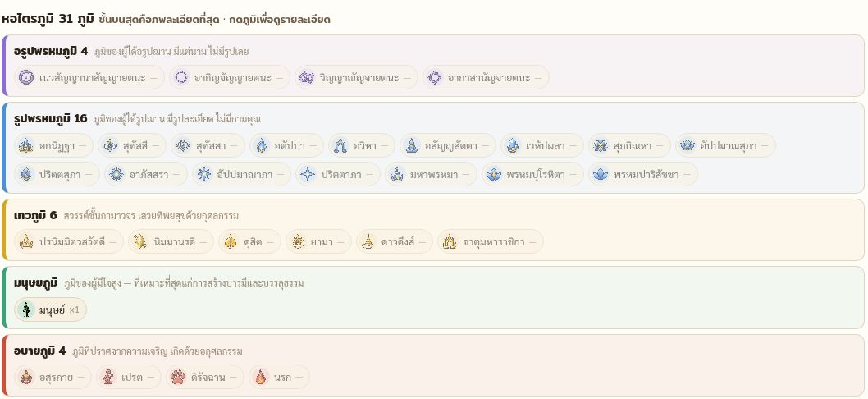Click the อัปปมาณาภา sparkle icon
The image size is (868, 399).
[x=204, y=175]
